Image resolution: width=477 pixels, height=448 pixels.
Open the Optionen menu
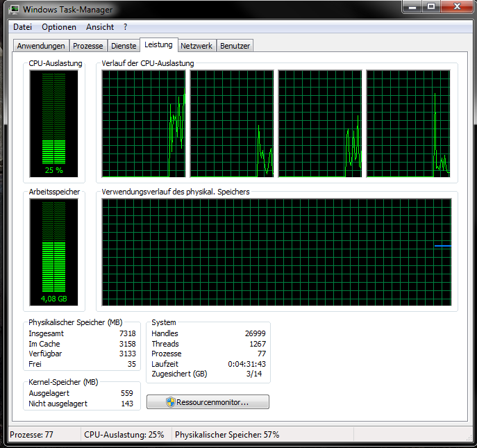59,27
